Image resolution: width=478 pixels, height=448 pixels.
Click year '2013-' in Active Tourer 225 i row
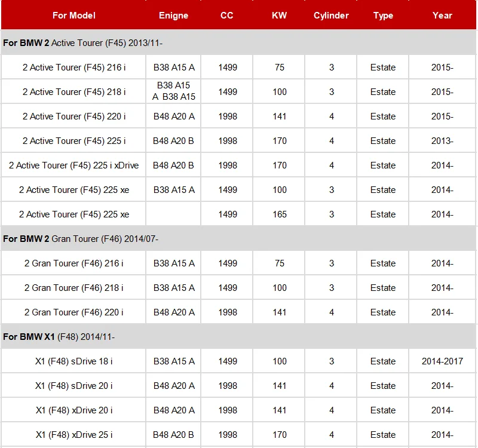click(442, 141)
